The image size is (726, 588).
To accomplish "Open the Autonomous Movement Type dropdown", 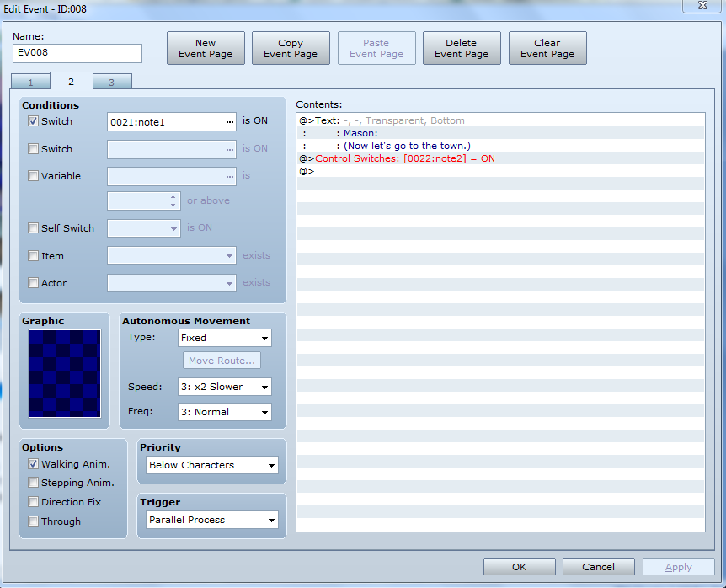I will [225, 338].
